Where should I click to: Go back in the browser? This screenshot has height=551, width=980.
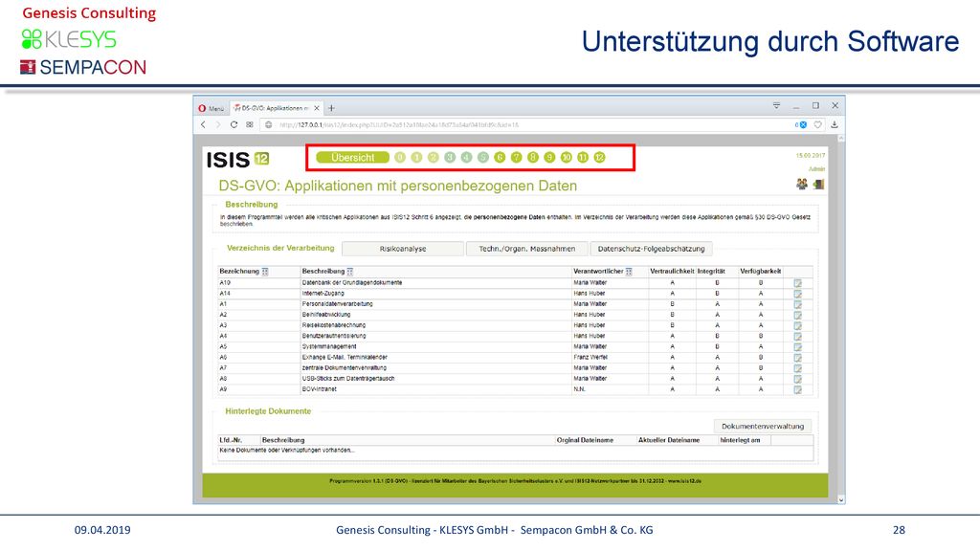pos(203,125)
